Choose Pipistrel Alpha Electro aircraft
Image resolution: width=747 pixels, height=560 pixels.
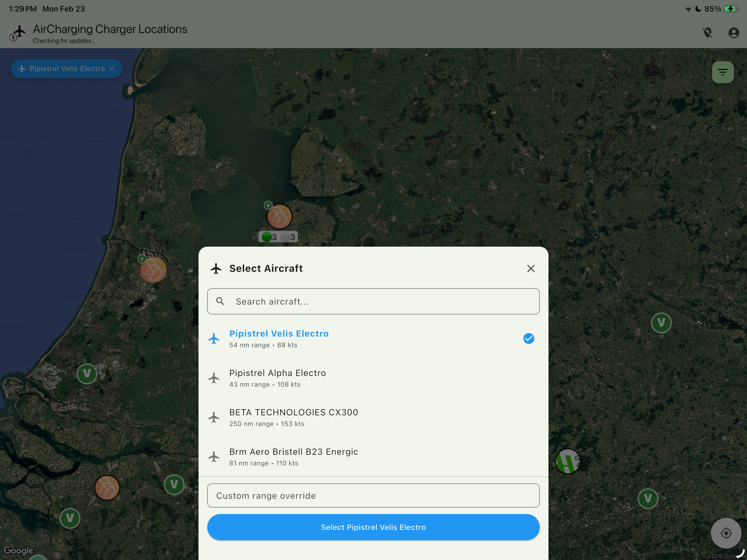tap(373, 378)
